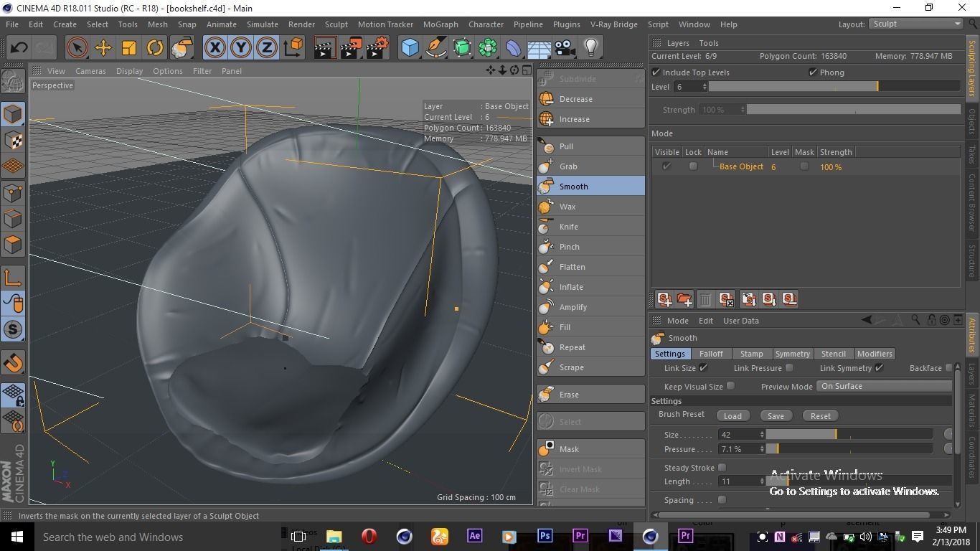This screenshot has height=551, width=980.
Task: Click the Level value spinner arrows
Action: (x=705, y=87)
